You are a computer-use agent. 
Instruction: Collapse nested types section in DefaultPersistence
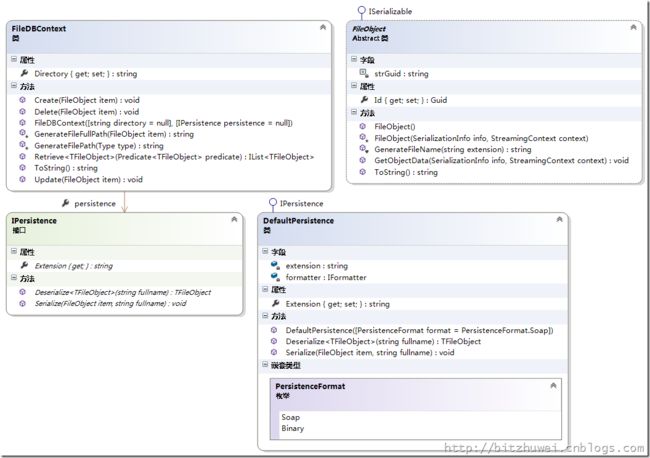[x=265, y=365]
